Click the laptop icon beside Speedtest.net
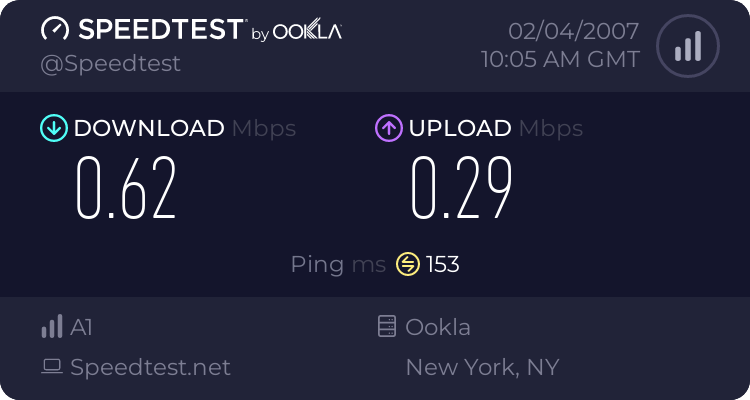This screenshot has width=750, height=400. [51, 367]
